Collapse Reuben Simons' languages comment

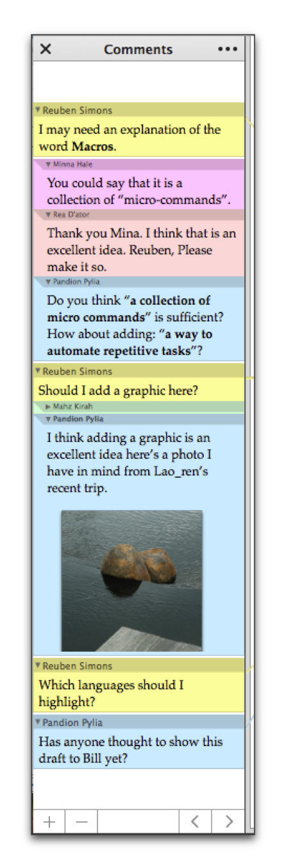pyautogui.click(x=38, y=666)
